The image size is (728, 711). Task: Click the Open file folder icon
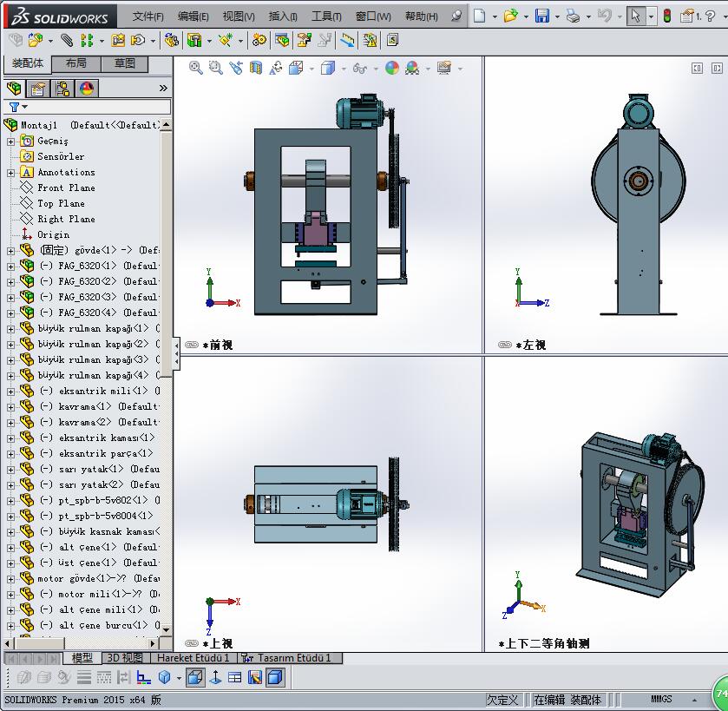point(511,16)
